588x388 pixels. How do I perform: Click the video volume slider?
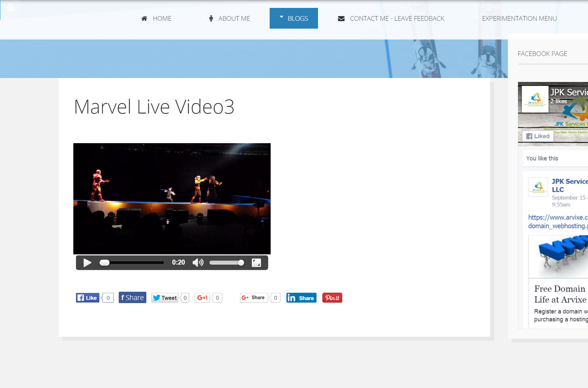[227, 263]
